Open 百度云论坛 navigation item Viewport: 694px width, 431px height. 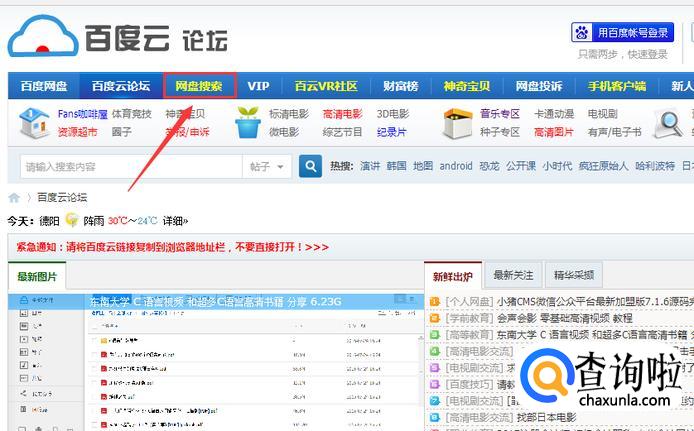click(x=121, y=86)
